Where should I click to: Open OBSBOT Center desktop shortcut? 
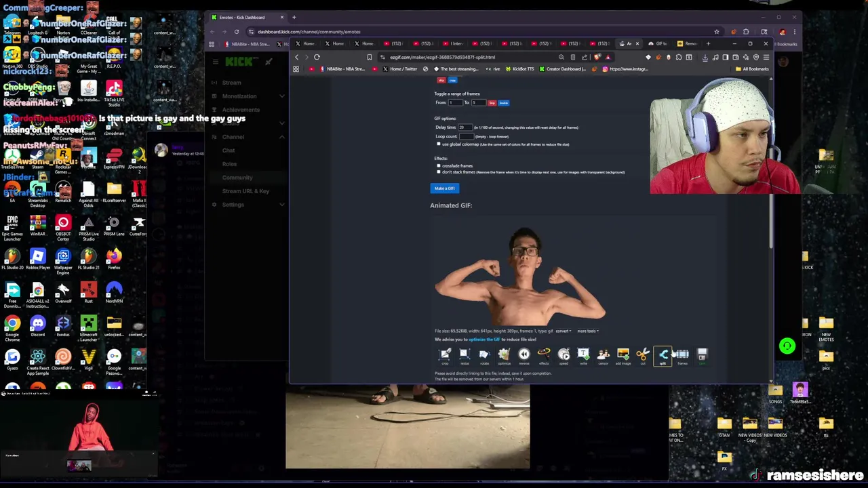pos(62,227)
